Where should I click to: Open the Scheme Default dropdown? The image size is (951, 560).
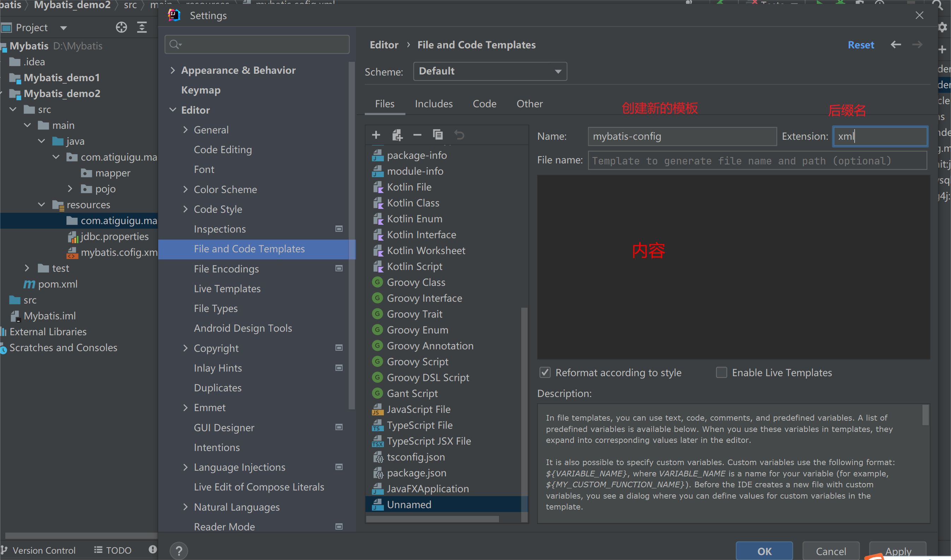[x=490, y=71]
